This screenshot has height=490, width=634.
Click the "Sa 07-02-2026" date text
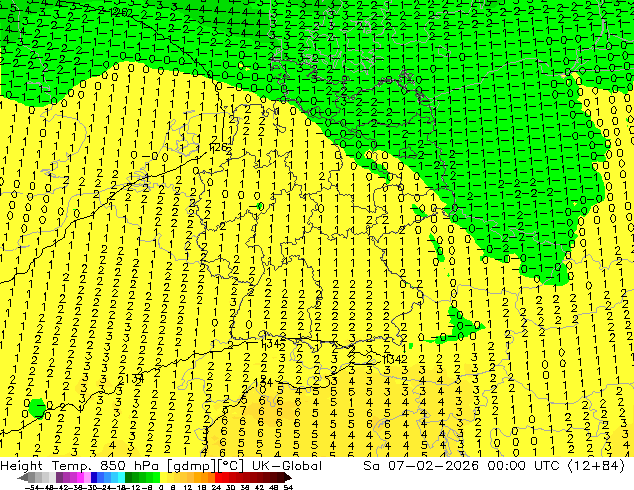[x=421, y=466]
